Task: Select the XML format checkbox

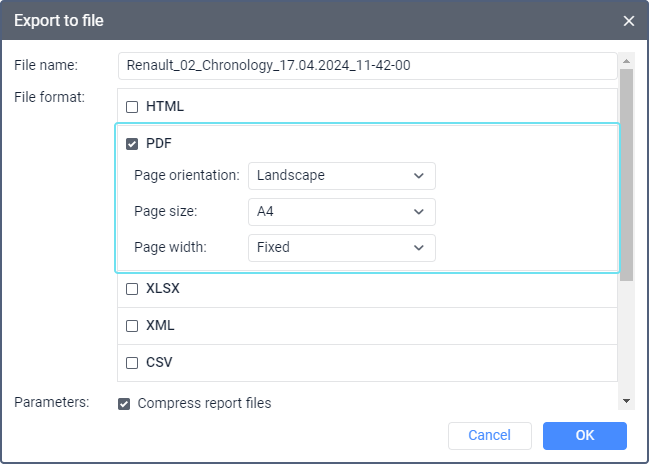Action: point(132,326)
